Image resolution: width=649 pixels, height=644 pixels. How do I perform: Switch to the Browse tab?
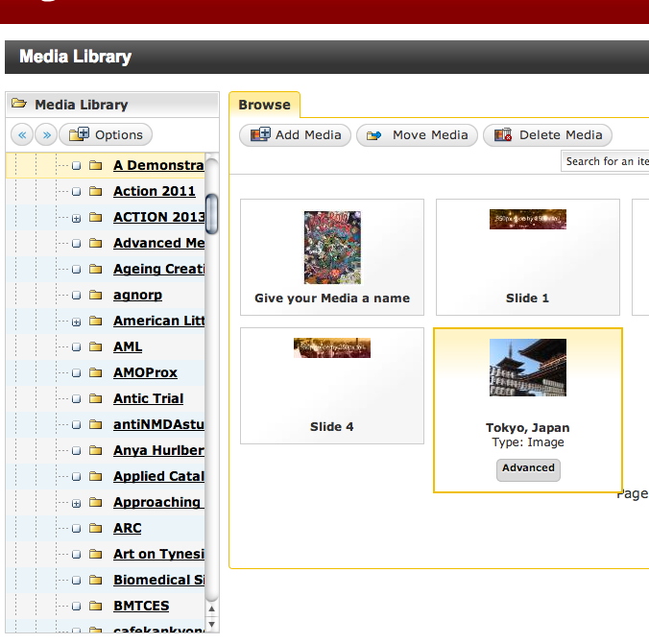coord(264,105)
